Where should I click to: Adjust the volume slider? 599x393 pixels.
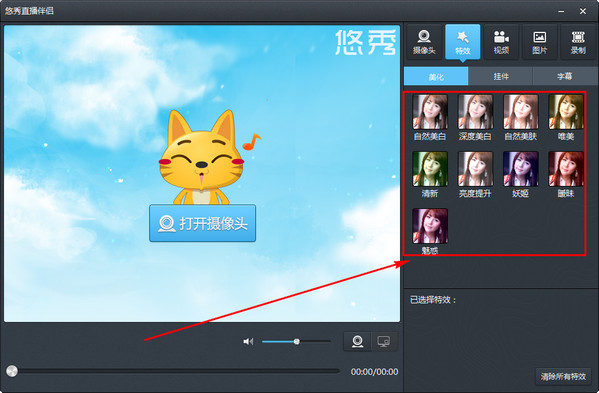(x=296, y=341)
